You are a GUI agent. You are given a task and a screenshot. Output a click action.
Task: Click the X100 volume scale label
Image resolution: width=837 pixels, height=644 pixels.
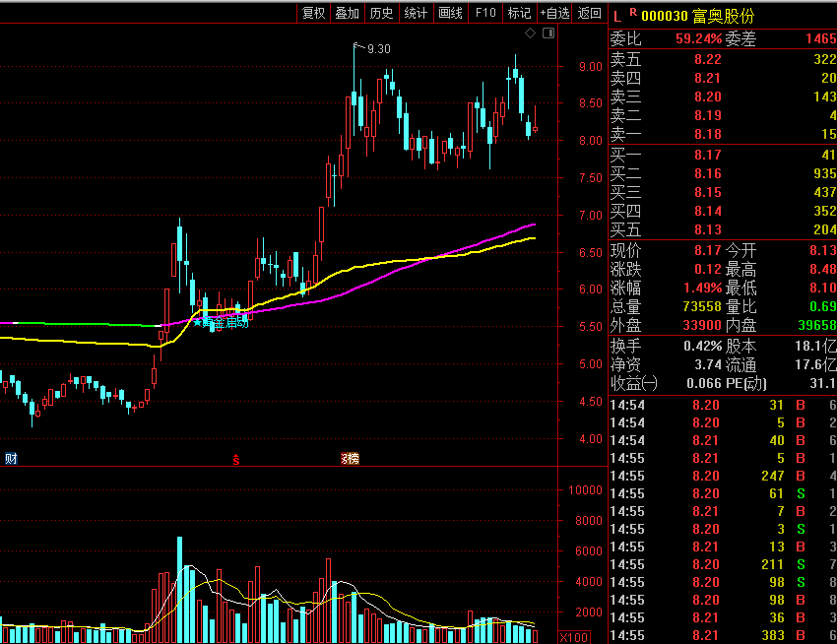tap(574, 637)
